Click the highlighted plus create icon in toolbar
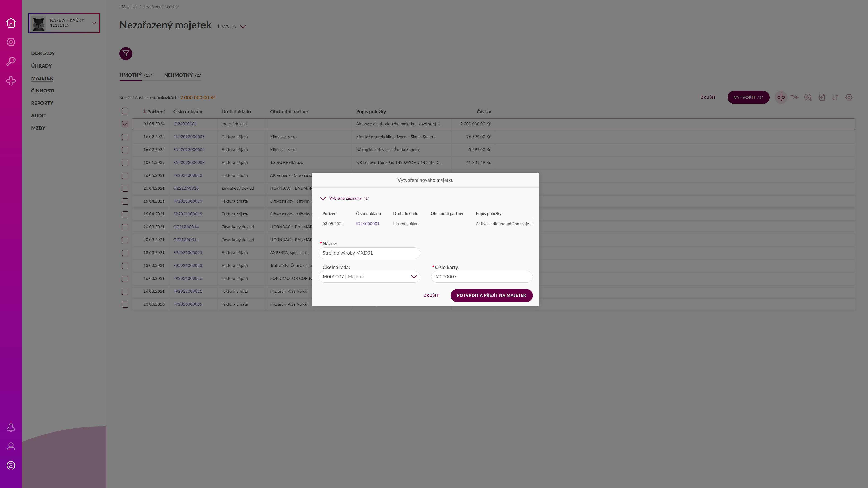 (781, 97)
